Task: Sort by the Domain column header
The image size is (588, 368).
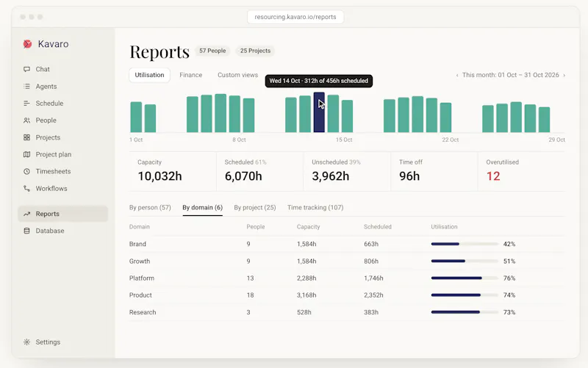Action: (x=140, y=227)
